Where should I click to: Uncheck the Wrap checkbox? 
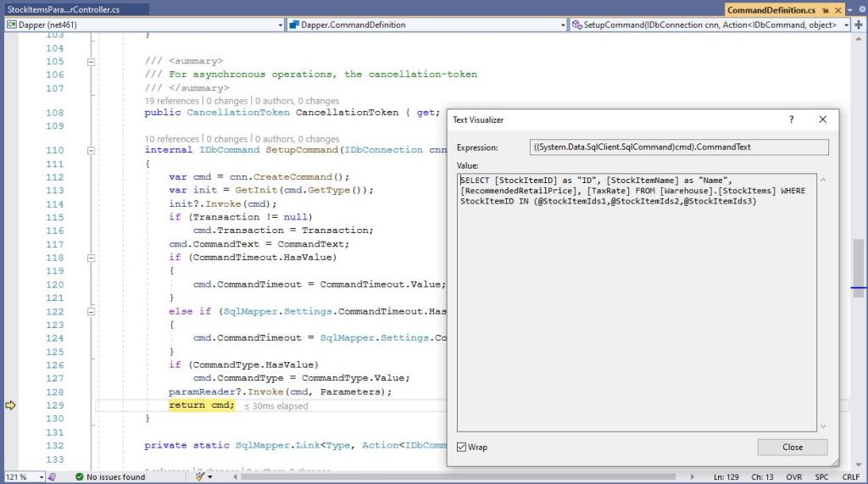coord(462,447)
